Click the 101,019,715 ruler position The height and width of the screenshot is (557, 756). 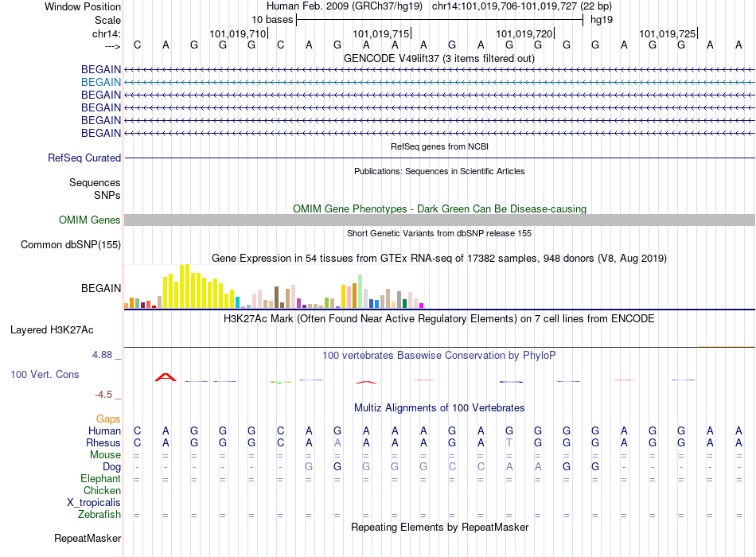coord(381,33)
